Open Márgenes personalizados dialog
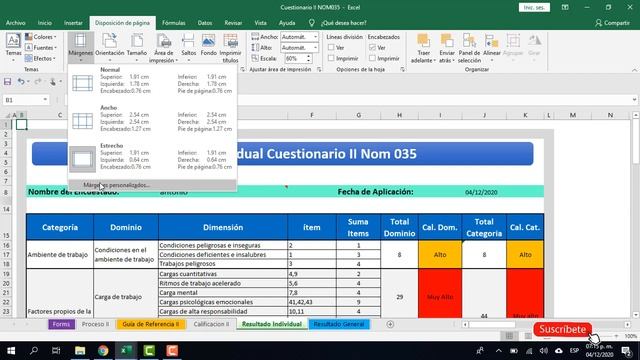The image size is (640, 360). 152,185
